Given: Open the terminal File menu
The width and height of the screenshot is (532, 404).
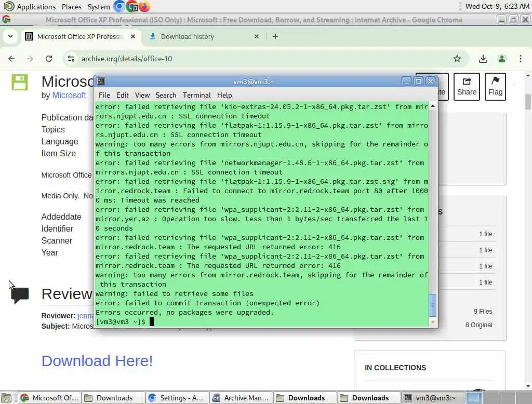Looking at the screenshot, I should click(104, 96).
